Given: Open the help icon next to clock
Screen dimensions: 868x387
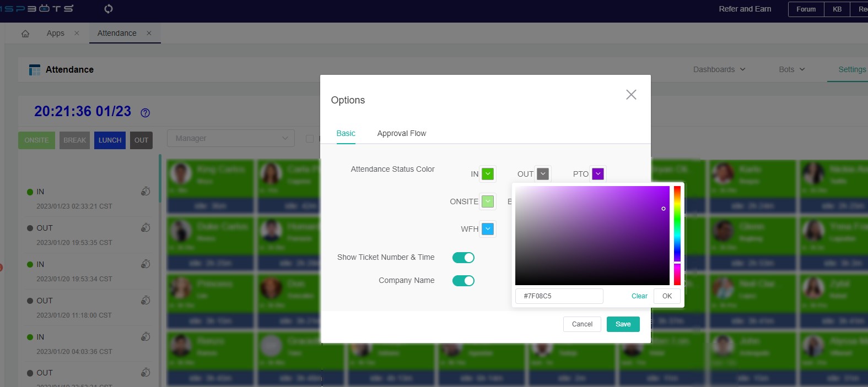Looking at the screenshot, I should pos(145,113).
